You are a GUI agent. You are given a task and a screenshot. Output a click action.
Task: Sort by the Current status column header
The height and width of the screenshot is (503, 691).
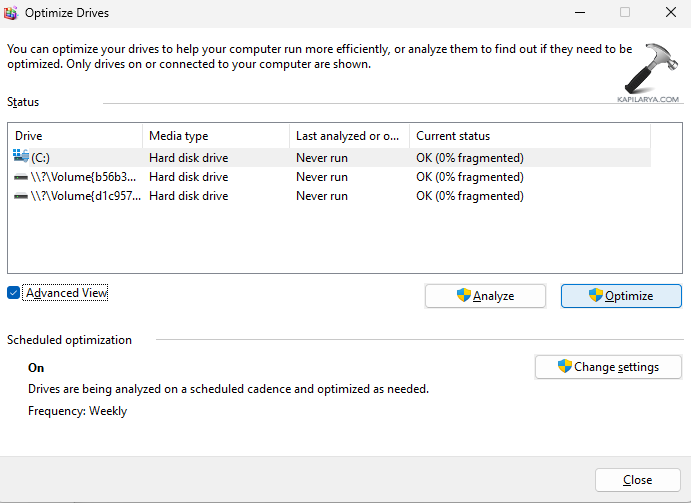coord(530,136)
